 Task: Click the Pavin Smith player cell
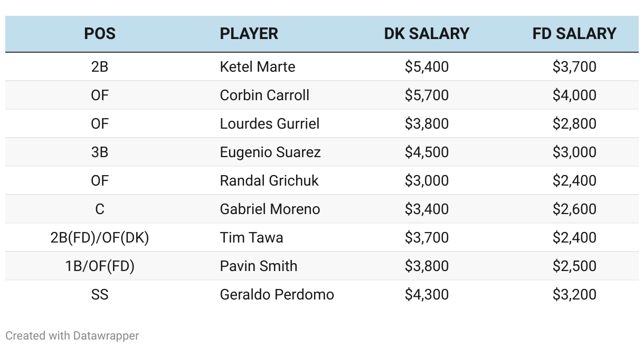[259, 266]
